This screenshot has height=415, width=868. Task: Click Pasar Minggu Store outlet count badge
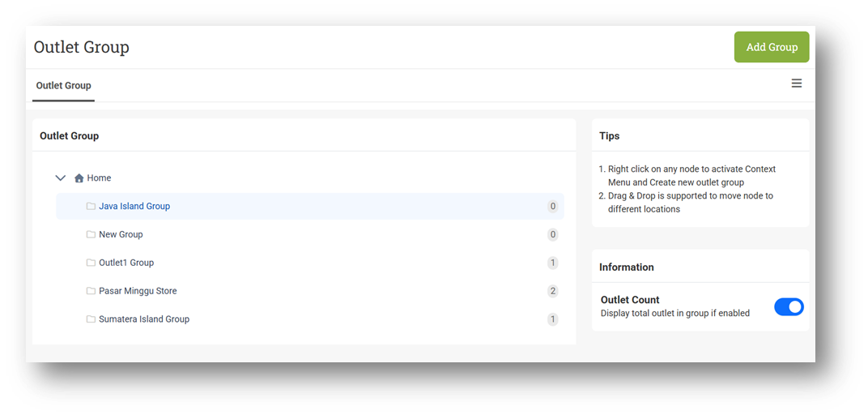[x=553, y=291]
